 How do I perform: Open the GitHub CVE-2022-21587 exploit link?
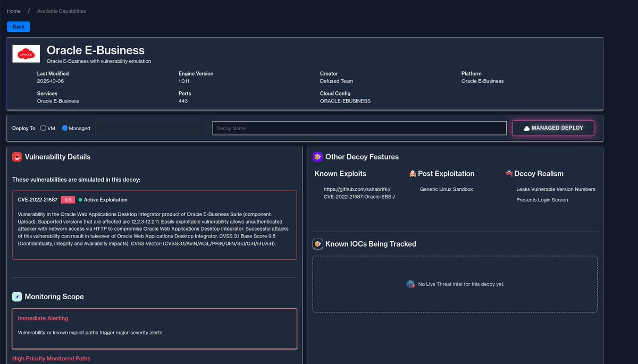[359, 193]
